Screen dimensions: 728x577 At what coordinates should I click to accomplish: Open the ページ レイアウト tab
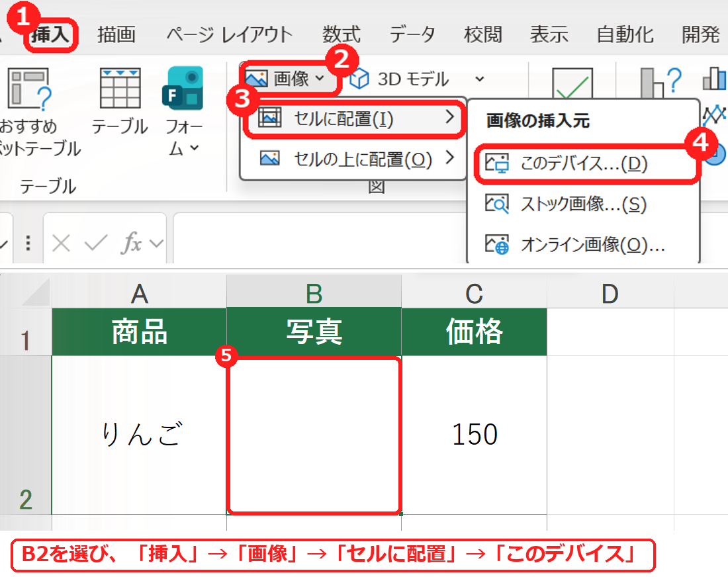coord(230,35)
